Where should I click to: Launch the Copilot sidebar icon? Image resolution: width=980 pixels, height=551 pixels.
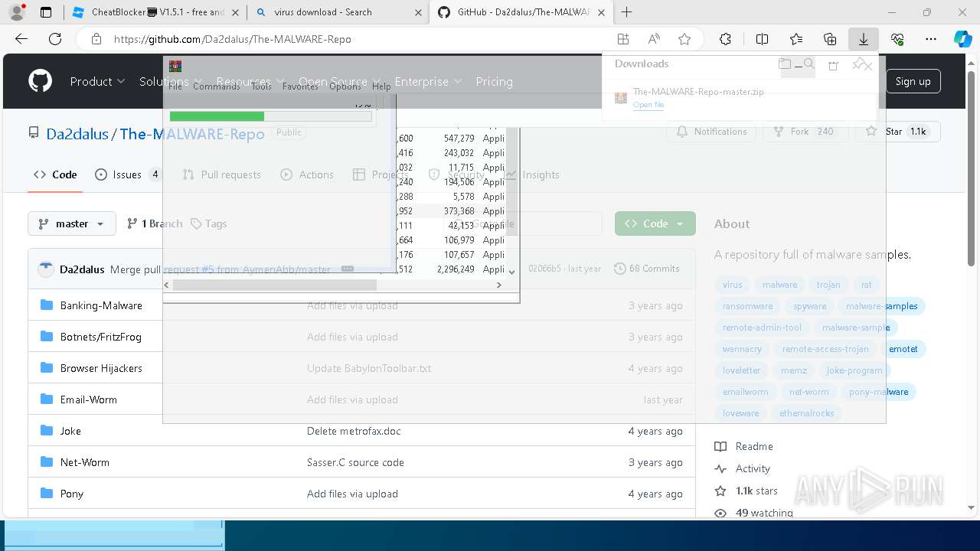point(962,39)
